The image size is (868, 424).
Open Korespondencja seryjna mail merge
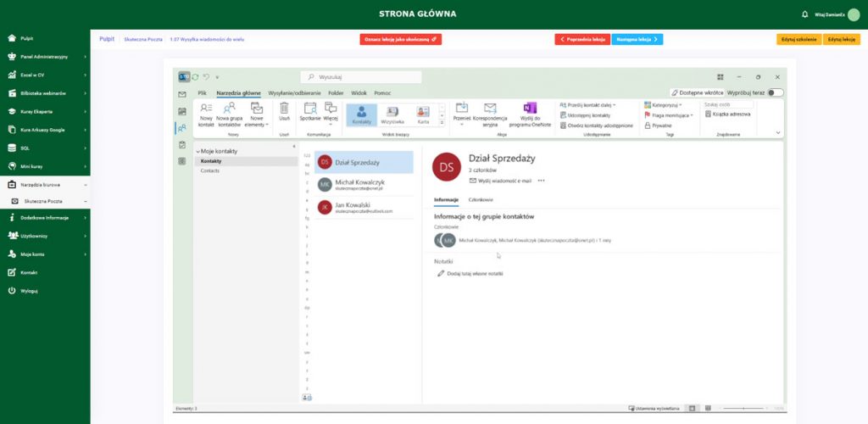click(490, 109)
